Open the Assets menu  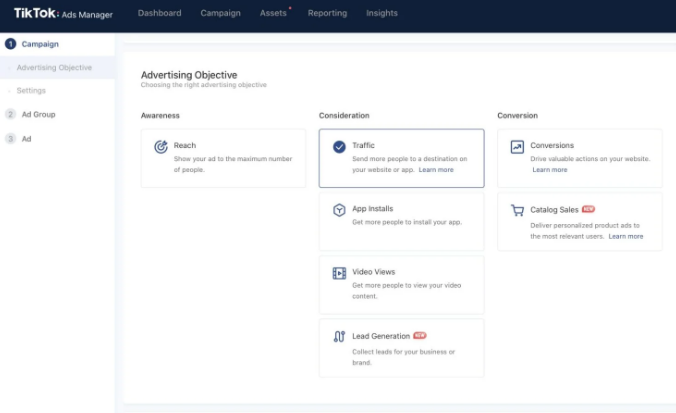pos(272,13)
